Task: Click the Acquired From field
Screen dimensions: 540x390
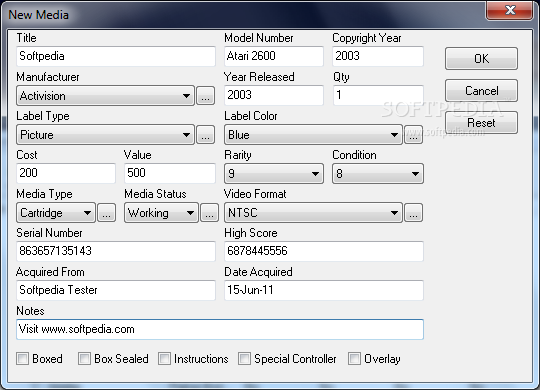Action: tap(116, 290)
